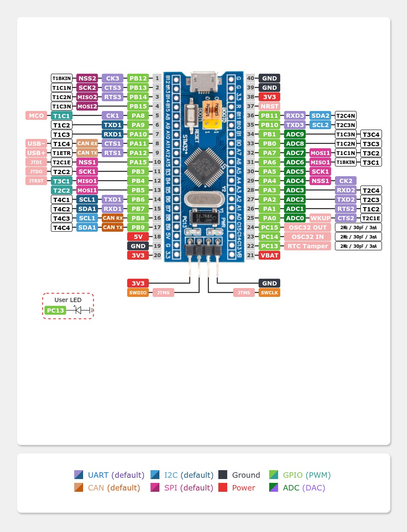The image size is (407, 532).
Task: Click the 2MHz / 30pF / 3mA spec box
Action: pos(358,227)
